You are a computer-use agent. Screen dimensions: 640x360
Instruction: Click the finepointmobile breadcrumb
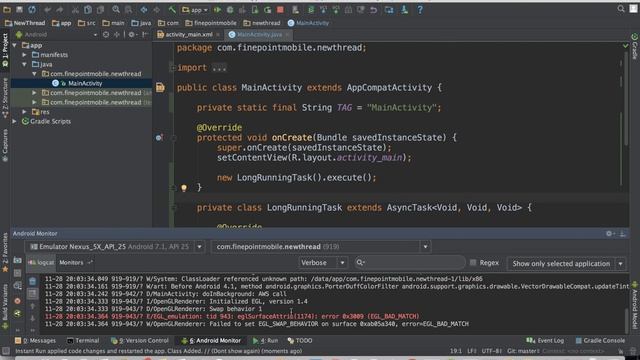click(211, 23)
